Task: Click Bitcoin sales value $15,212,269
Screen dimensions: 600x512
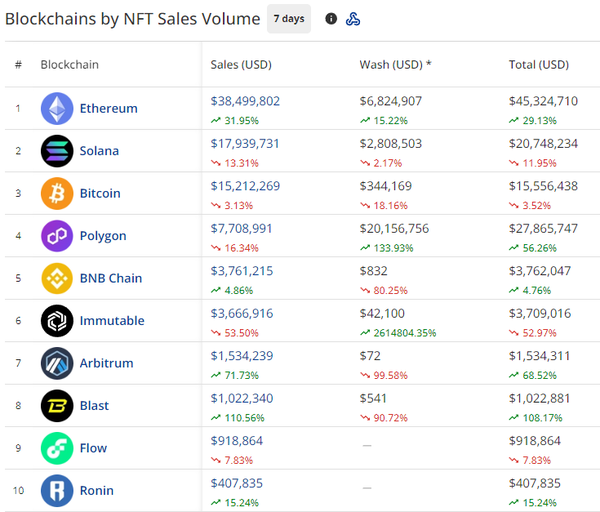Action: [245, 185]
